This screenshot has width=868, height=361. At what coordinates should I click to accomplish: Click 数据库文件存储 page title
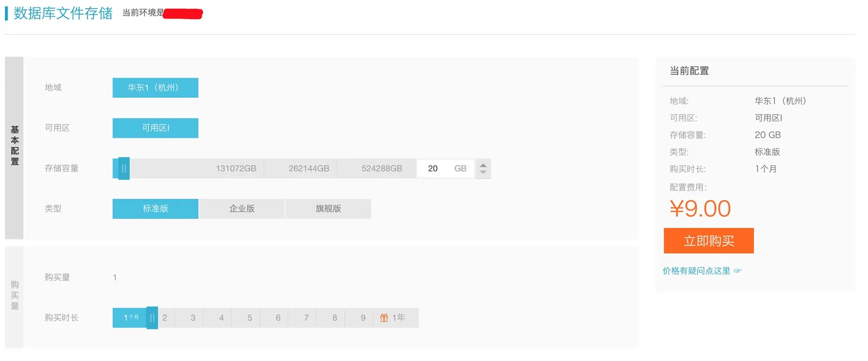click(63, 13)
